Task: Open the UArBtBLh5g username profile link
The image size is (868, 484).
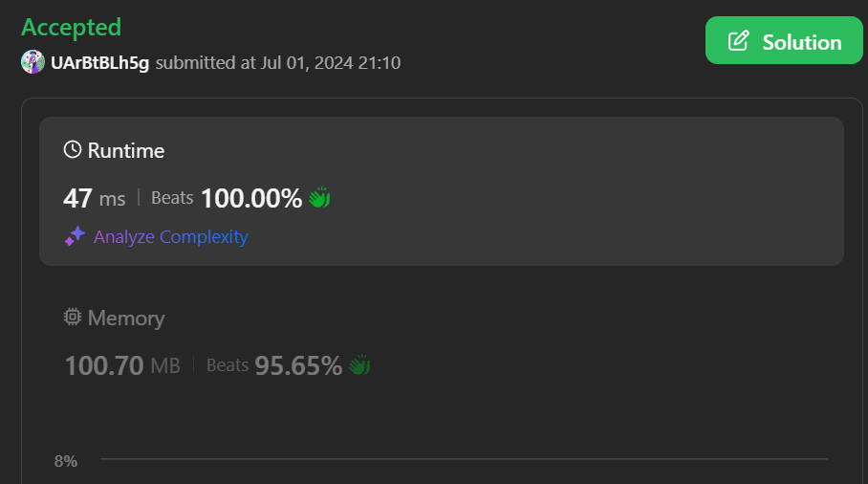Action: (x=99, y=62)
